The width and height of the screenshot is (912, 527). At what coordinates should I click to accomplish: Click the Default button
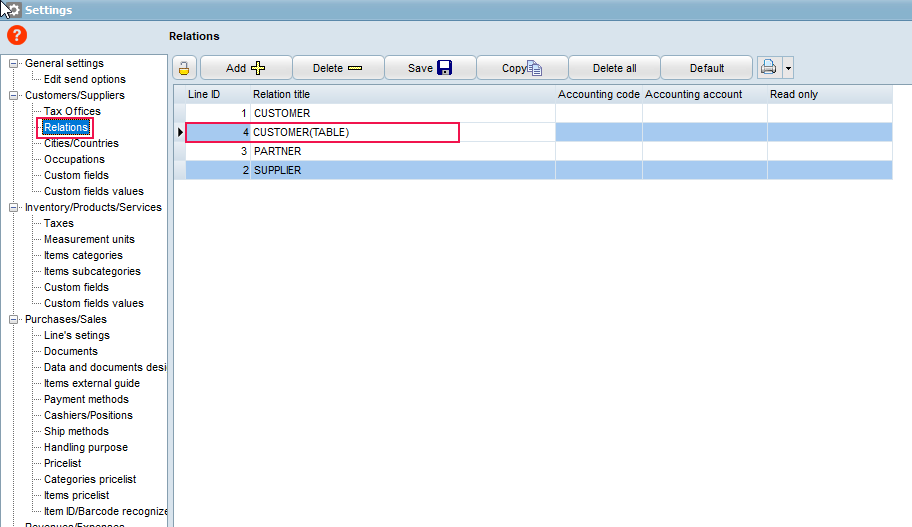[x=706, y=68]
